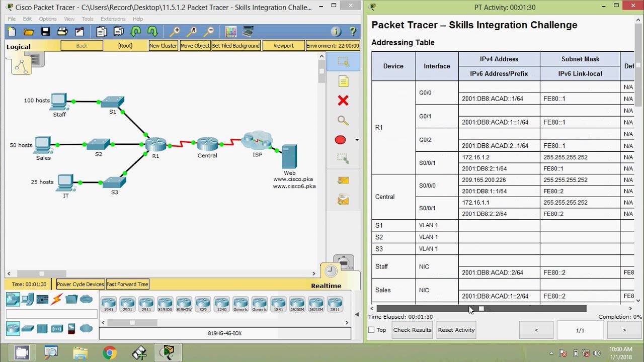The image size is (644, 362).
Task: Activate the Select tool in the side toolbar
Action: [343, 62]
